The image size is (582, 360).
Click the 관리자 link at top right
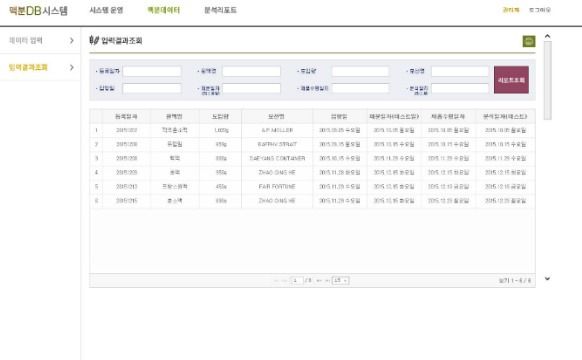tap(511, 10)
